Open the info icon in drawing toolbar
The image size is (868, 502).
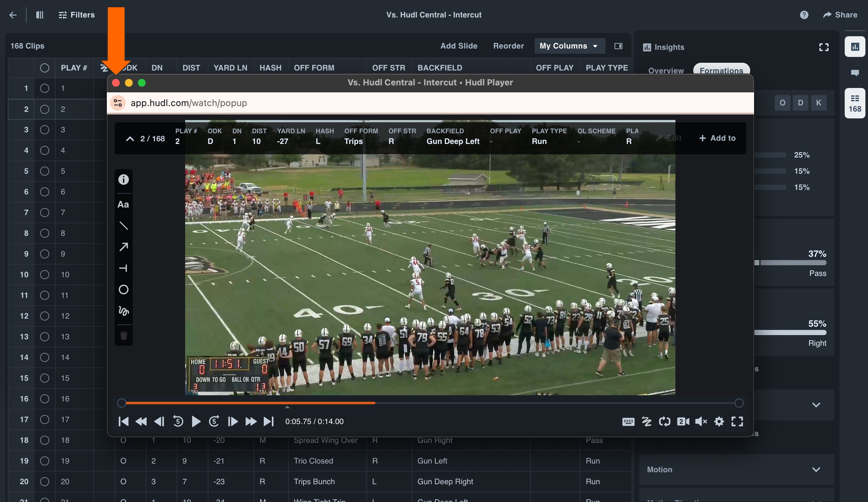tap(123, 180)
